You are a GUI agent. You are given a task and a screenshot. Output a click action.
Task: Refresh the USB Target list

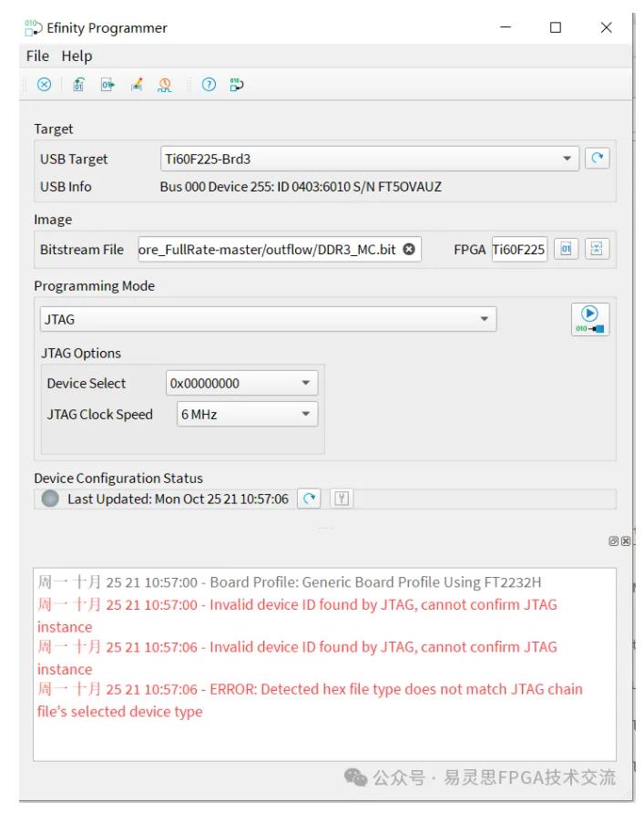(x=598, y=158)
